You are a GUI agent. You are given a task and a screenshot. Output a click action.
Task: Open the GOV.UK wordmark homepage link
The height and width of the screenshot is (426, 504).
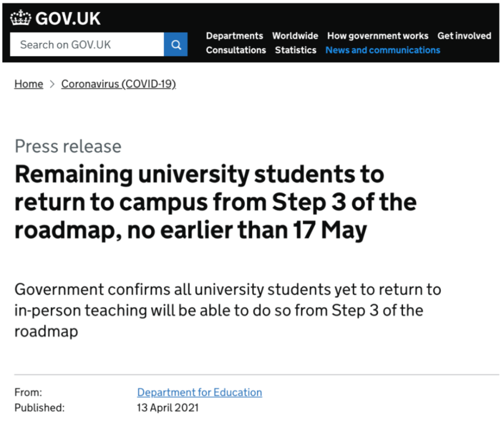click(68, 18)
